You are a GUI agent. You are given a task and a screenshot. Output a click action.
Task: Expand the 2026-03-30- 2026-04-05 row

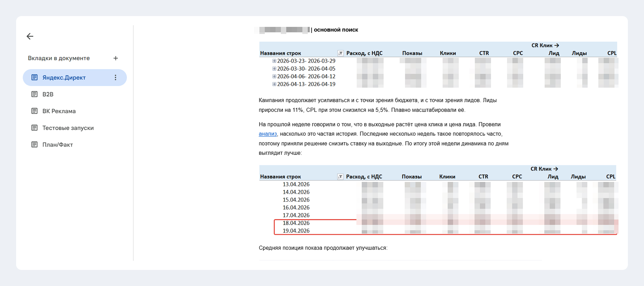point(274,69)
